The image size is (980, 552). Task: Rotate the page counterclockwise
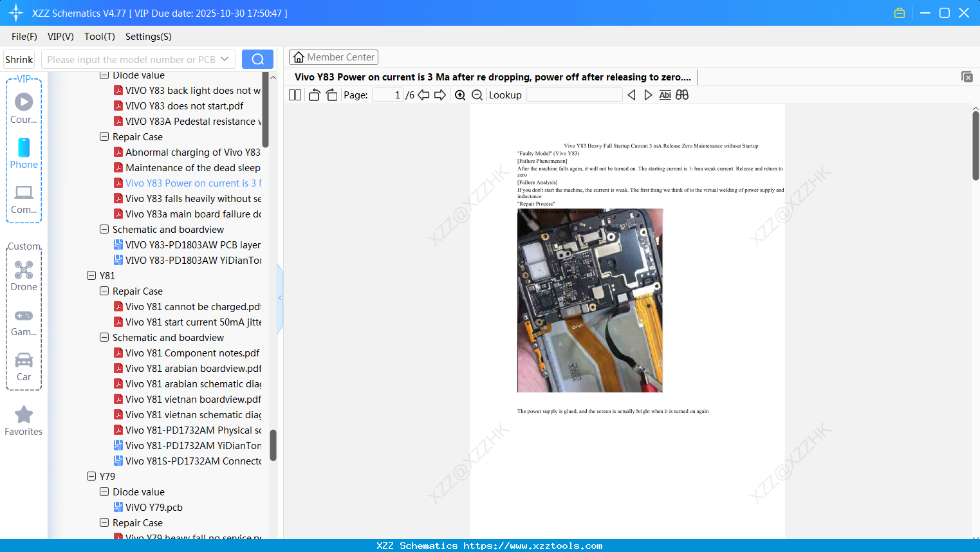click(315, 95)
